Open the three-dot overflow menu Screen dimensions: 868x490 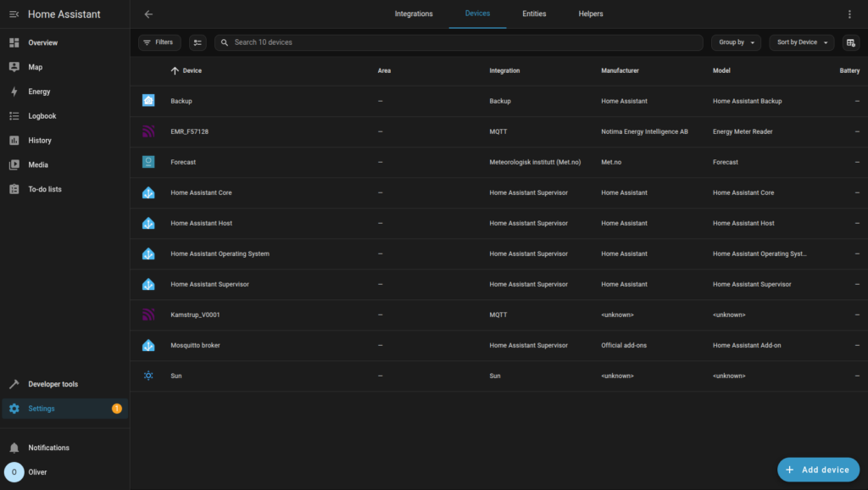849,14
